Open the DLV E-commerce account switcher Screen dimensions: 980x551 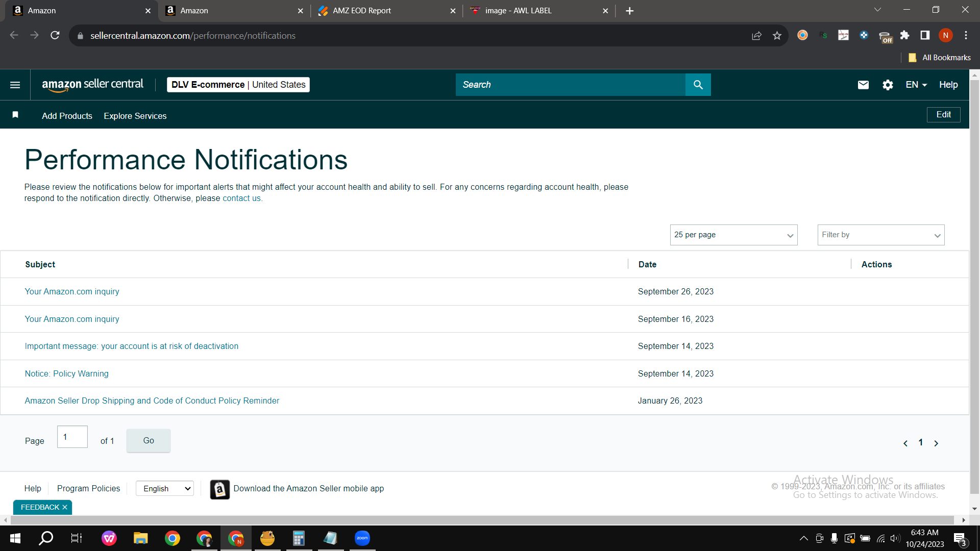[x=238, y=85]
